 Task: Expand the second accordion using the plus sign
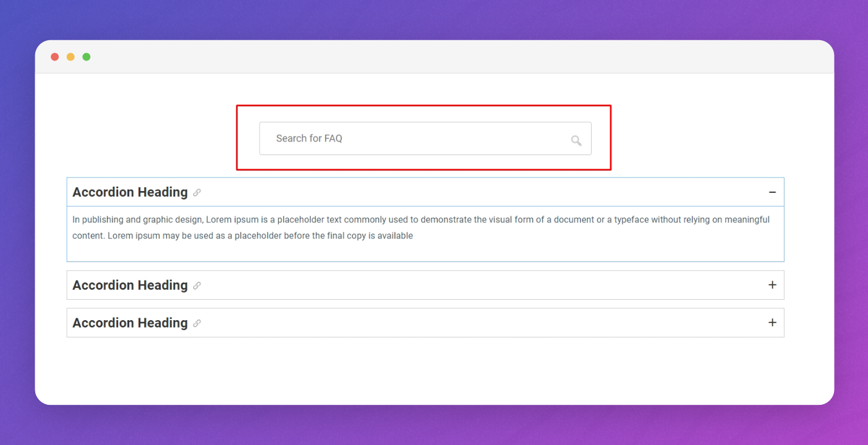[x=772, y=285]
